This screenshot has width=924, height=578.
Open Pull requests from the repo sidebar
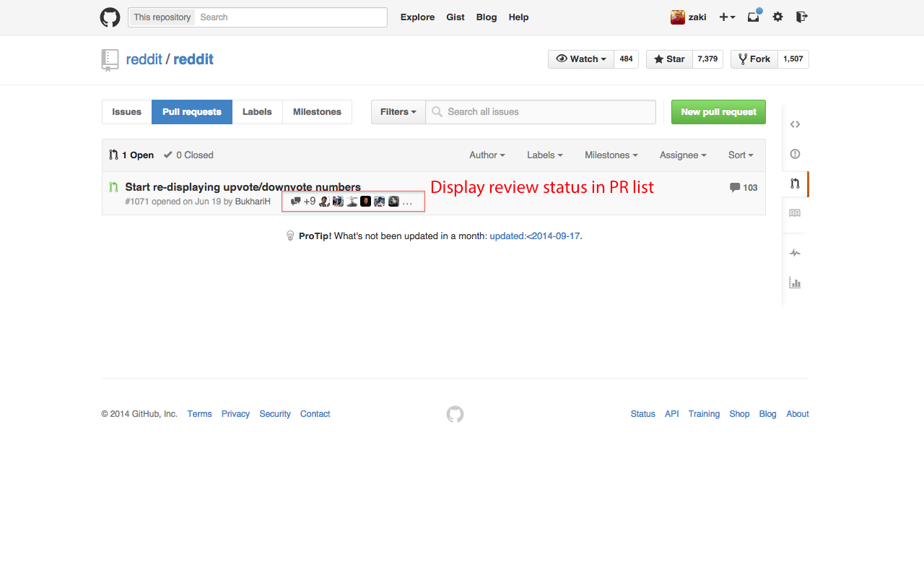[x=795, y=184]
